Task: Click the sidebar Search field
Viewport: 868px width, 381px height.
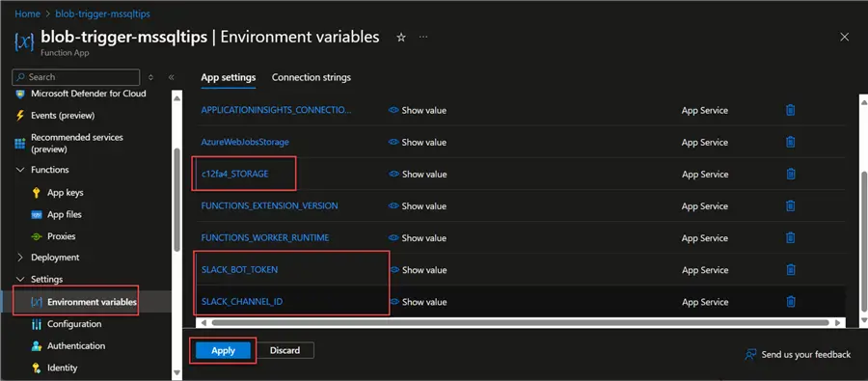Action: pos(76,77)
